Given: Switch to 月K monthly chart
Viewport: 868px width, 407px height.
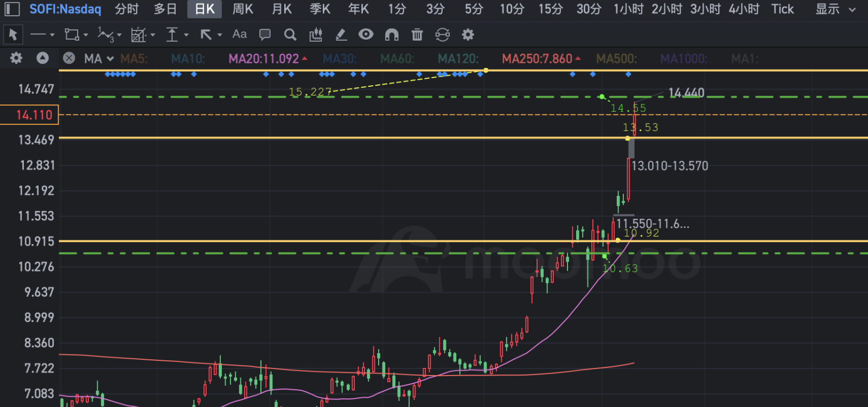Looking at the screenshot, I should tap(282, 9).
